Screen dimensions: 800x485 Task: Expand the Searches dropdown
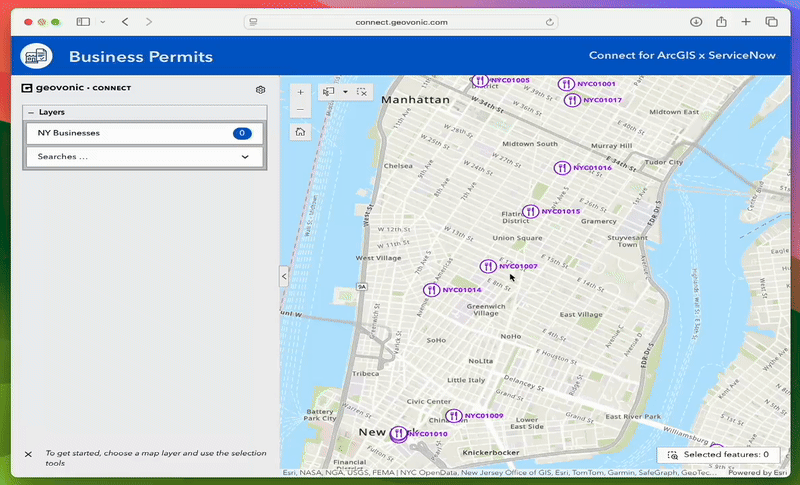click(144, 157)
